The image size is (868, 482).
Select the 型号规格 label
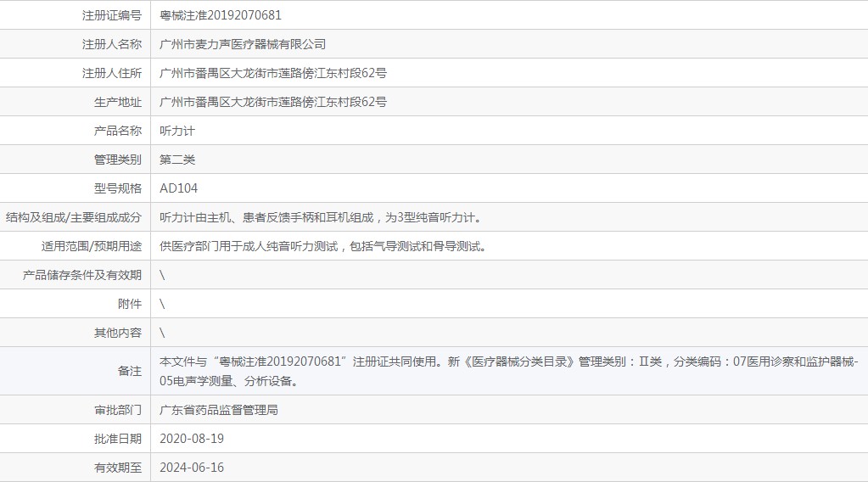[x=118, y=188]
